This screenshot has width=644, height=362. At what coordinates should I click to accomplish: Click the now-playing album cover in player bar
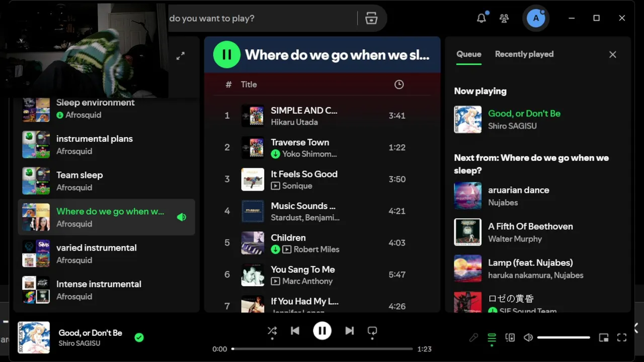coord(34,337)
